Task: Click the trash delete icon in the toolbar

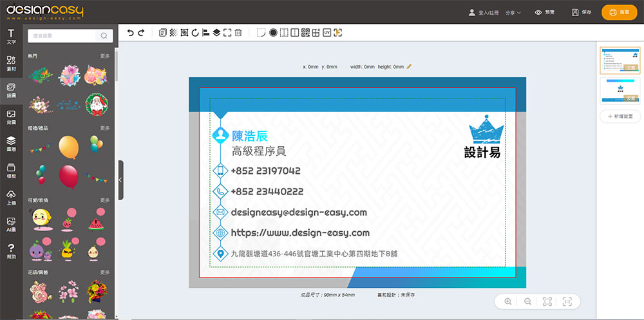Action: pos(238,32)
